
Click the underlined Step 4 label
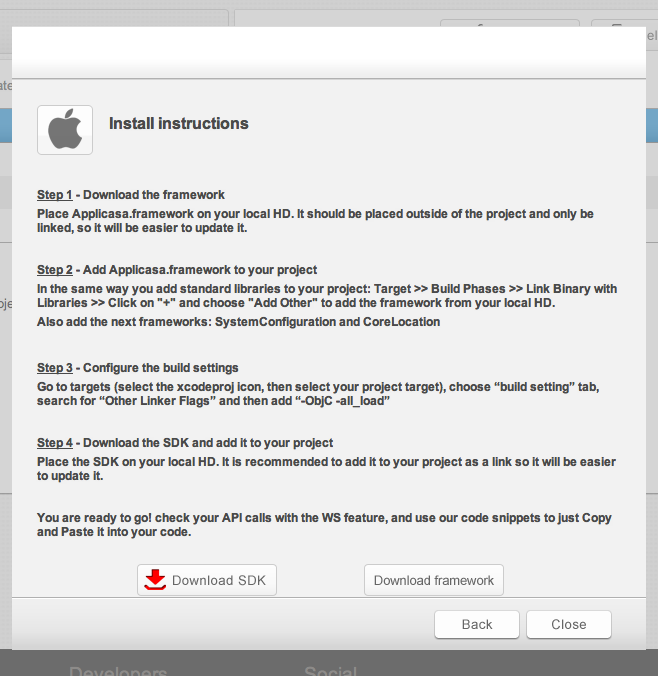click(55, 443)
